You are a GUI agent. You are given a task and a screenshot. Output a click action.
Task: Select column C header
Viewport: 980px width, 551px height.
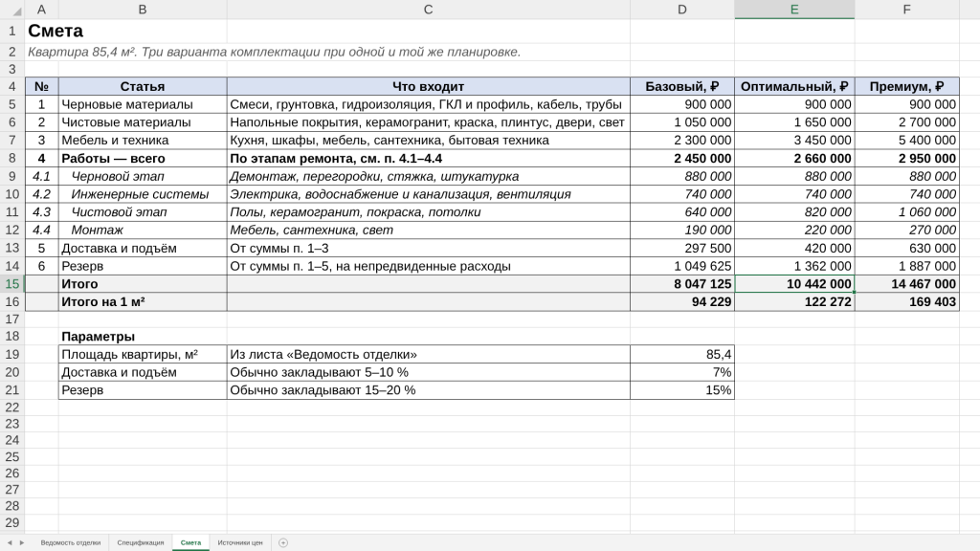[x=428, y=10]
